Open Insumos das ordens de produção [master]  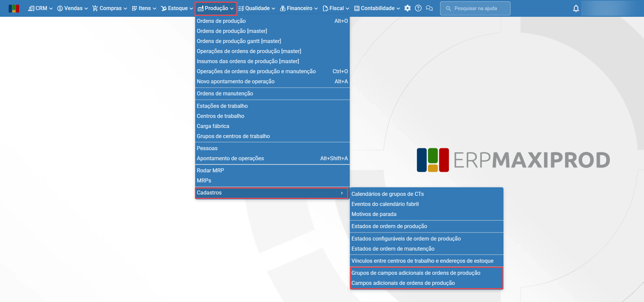(272, 61)
